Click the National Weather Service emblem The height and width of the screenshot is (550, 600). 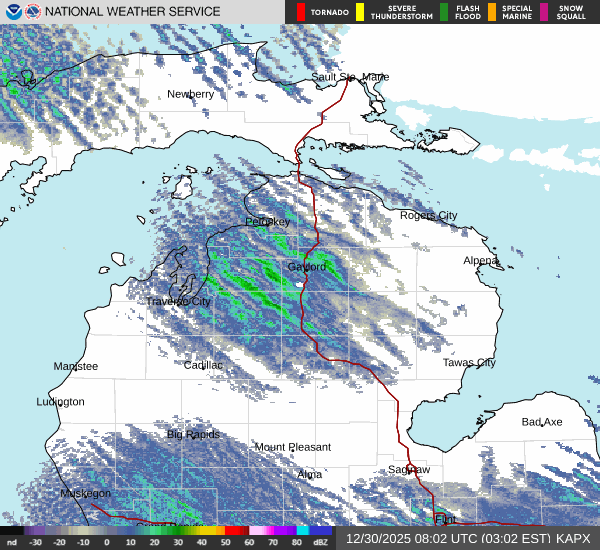point(33,12)
